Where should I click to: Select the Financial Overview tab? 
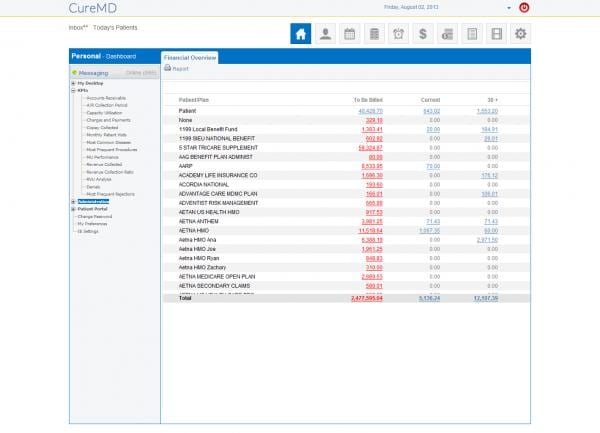[190, 57]
